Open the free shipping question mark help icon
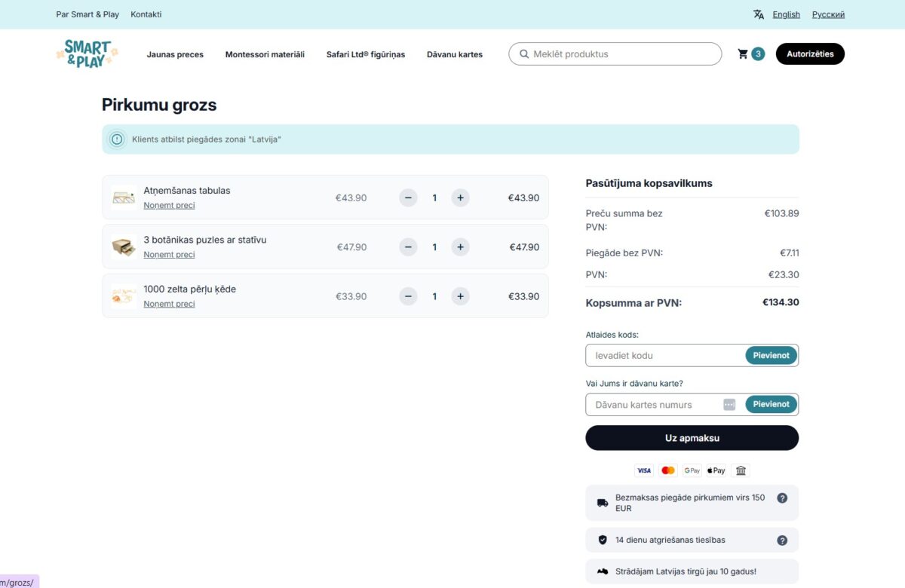The width and height of the screenshot is (905, 588). 782,498
